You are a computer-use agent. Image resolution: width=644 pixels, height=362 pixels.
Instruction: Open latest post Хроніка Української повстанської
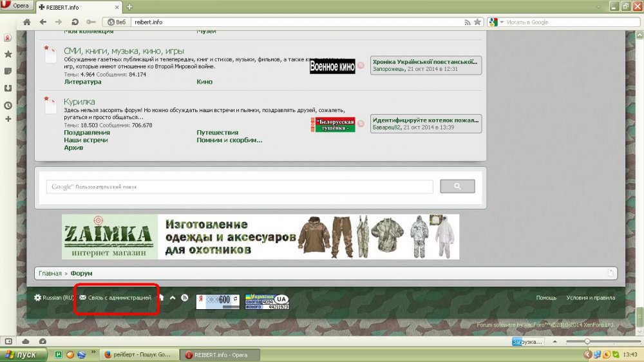(424, 62)
